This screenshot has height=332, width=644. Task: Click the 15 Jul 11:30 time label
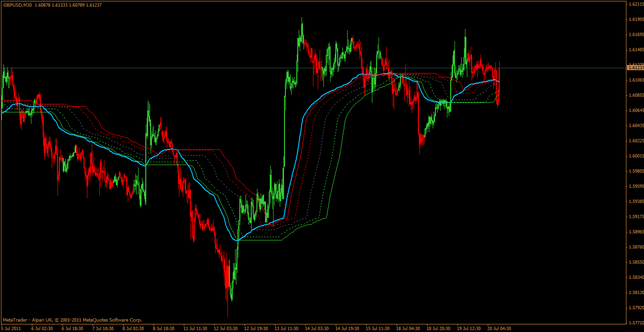point(378,328)
